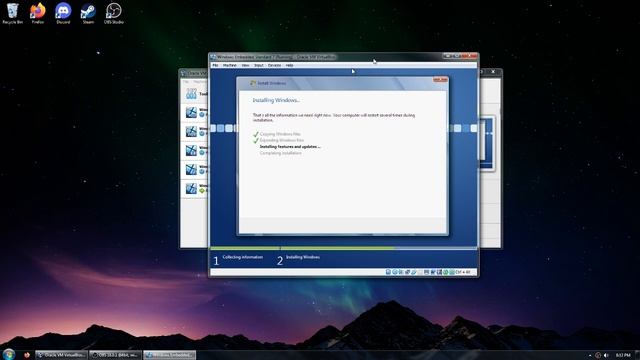
Task: Launch Firefox from the desktop shortcut
Action: coord(38,13)
